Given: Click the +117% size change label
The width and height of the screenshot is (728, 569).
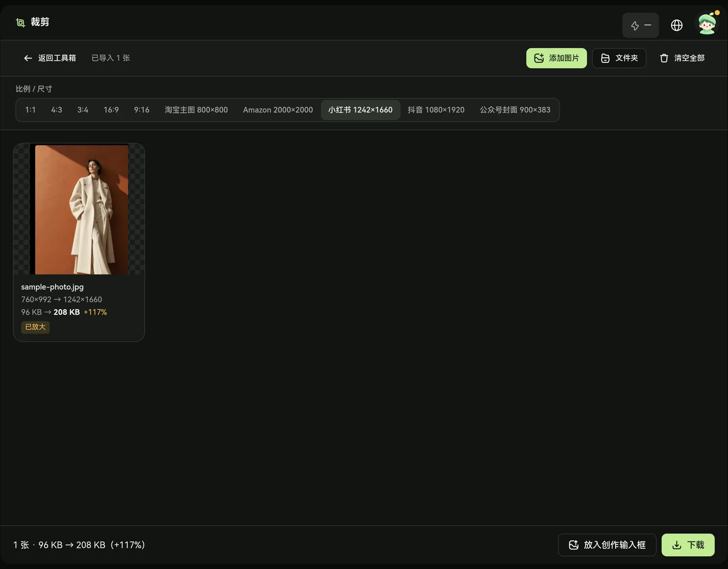Looking at the screenshot, I should coord(95,312).
